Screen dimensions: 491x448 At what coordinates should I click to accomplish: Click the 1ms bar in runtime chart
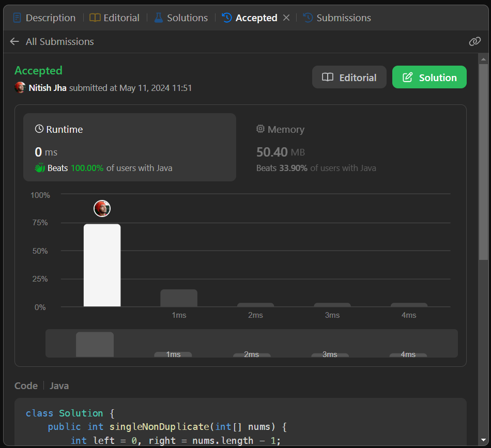179,298
